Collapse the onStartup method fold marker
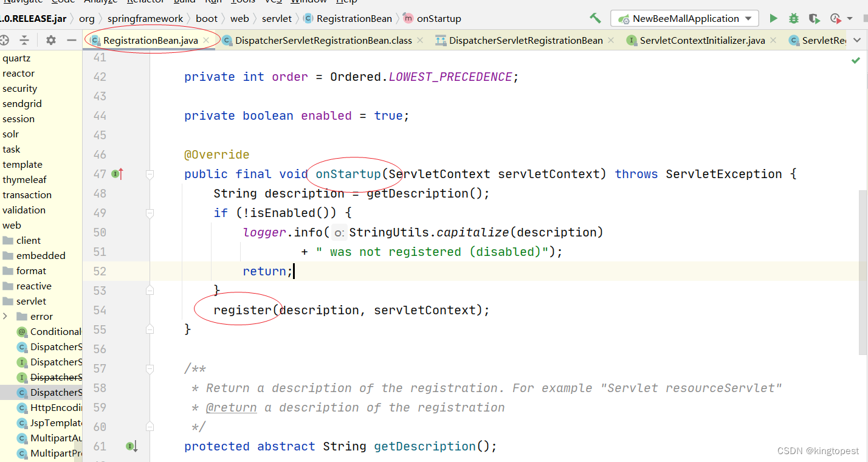Viewport: 868px width, 462px height. [x=150, y=174]
